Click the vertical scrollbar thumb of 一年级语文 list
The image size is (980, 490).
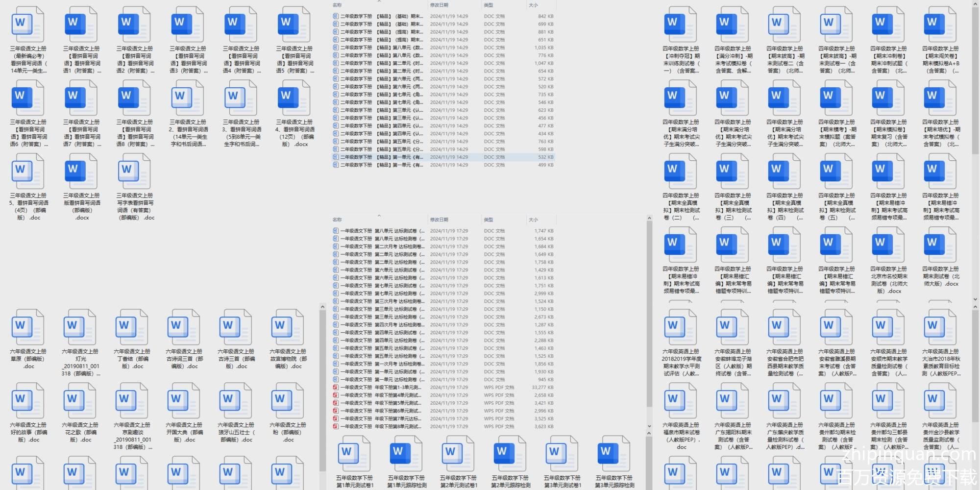click(649, 314)
